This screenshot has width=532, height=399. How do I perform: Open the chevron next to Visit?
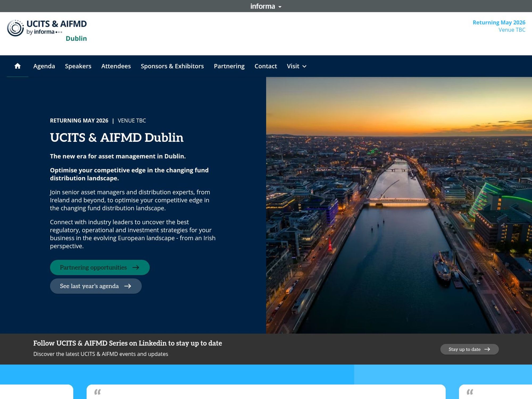(x=305, y=66)
